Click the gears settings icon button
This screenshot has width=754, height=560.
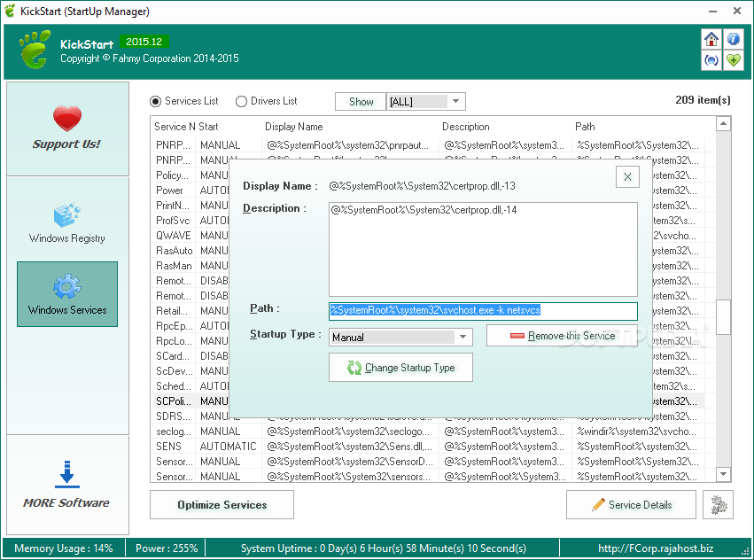[718, 505]
